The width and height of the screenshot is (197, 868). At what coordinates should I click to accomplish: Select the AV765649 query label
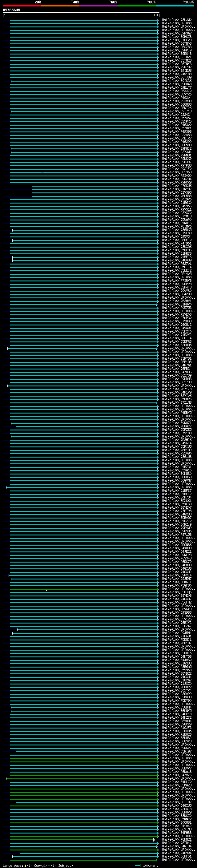coord(11,10)
